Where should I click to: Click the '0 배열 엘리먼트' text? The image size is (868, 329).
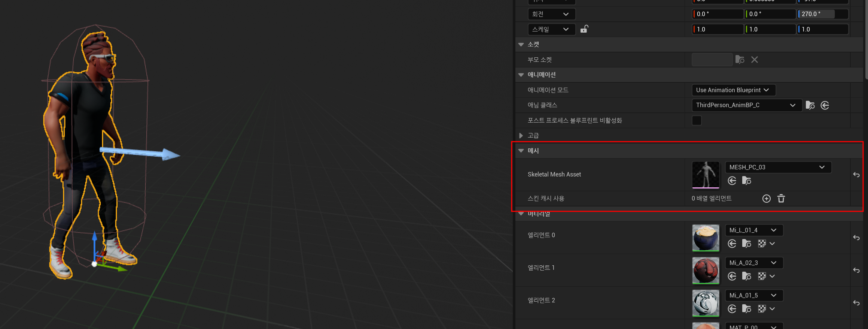click(x=712, y=199)
